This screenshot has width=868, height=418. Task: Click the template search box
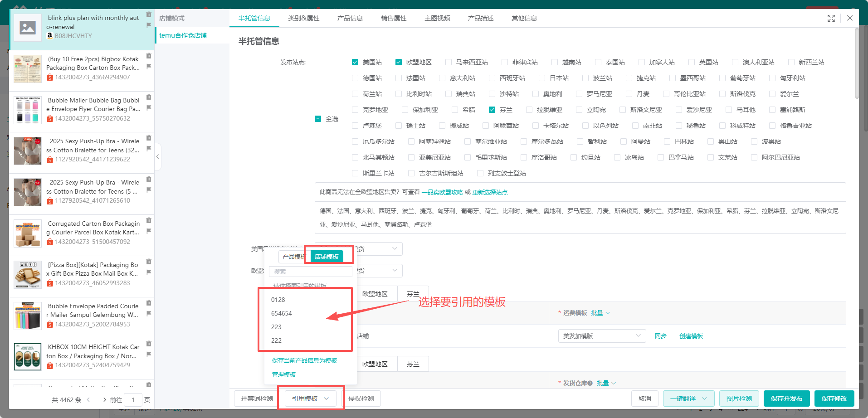tap(311, 272)
